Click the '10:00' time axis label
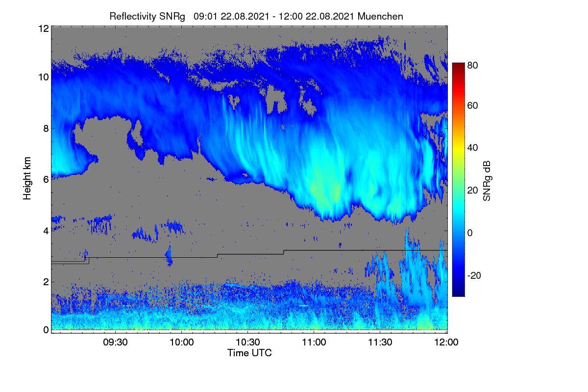Screen dimensions: 588x392 tap(182, 343)
